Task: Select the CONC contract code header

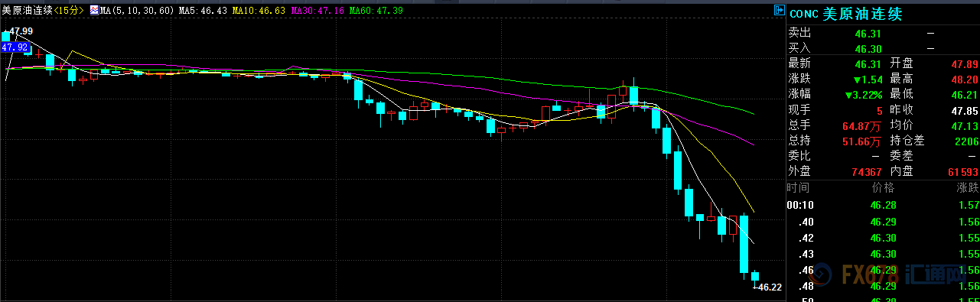Action: [x=803, y=13]
